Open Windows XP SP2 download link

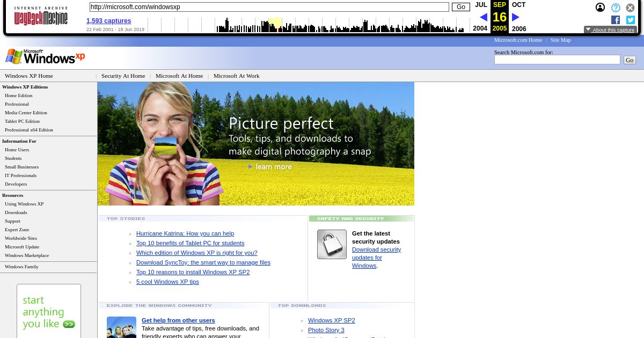tap(331, 320)
